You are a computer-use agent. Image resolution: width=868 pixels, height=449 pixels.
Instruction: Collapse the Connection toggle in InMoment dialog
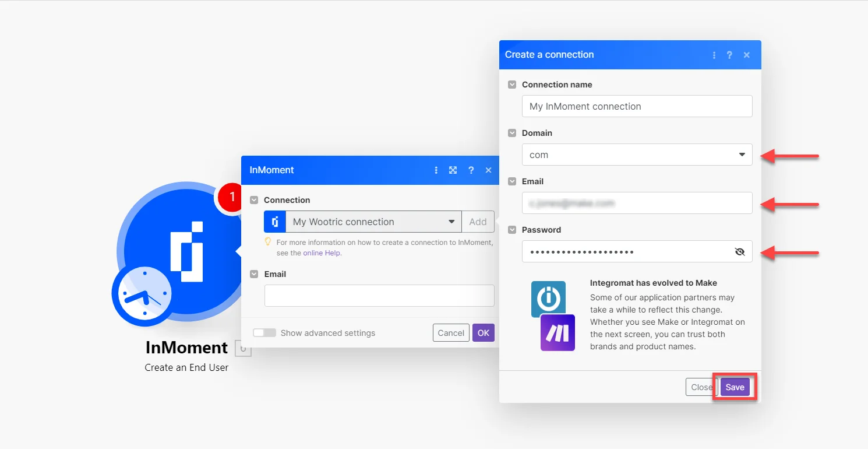click(x=254, y=200)
